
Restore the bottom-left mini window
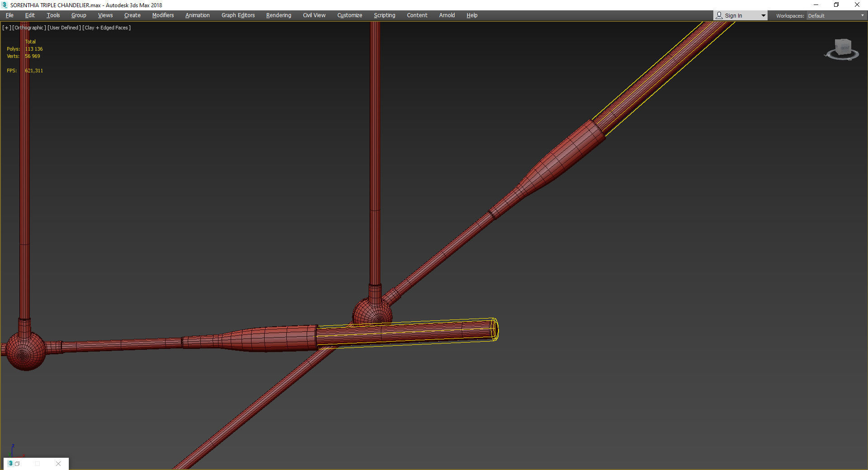(x=17, y=464)
